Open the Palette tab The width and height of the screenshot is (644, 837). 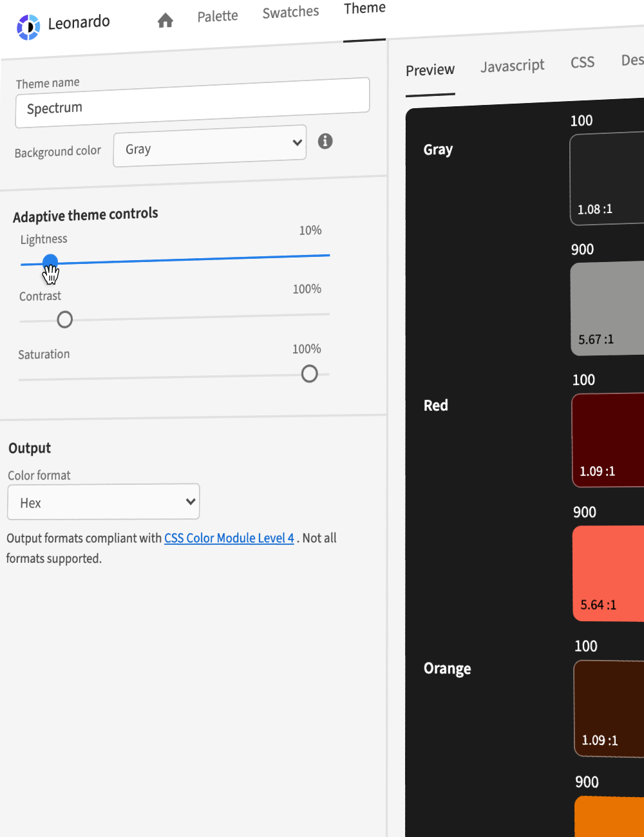218,16
